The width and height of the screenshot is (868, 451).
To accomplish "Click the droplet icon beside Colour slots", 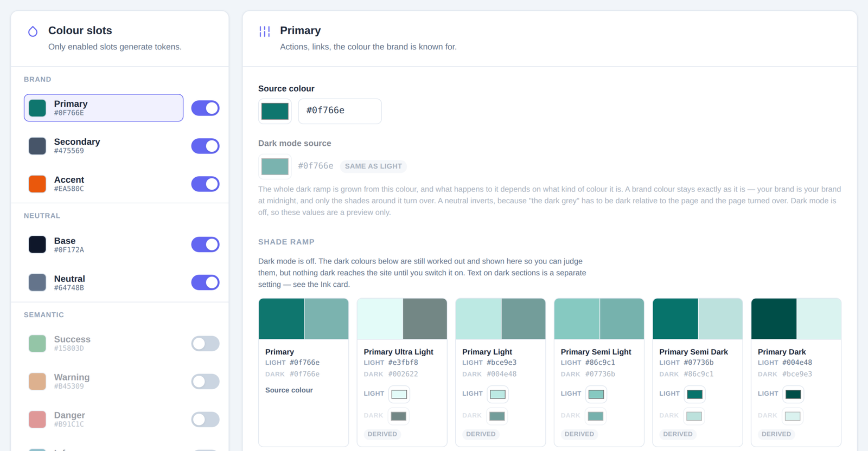I will click(x=33, y=31).
